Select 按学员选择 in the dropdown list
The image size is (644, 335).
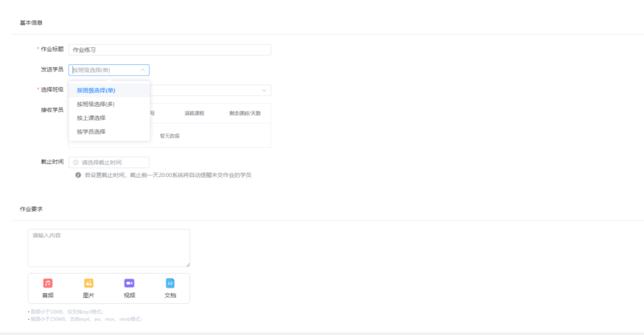[x=91, y=132]
